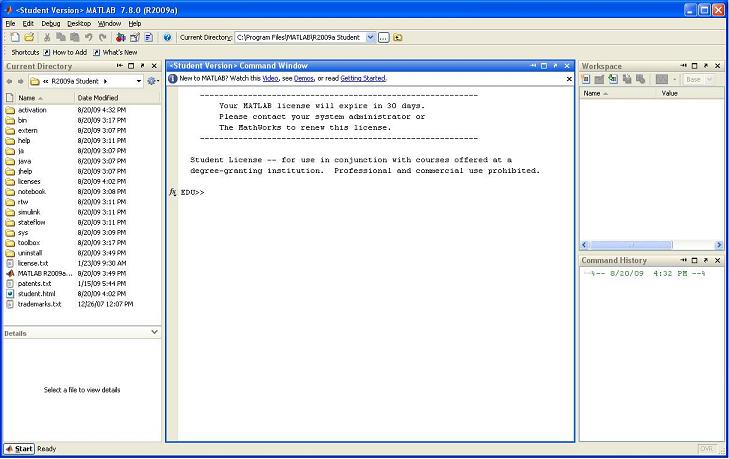The width and height of the screenshot is (729, 459).
Task: Click plot selection icon in Workspace toolbar
Action: [x=662, y=80]
